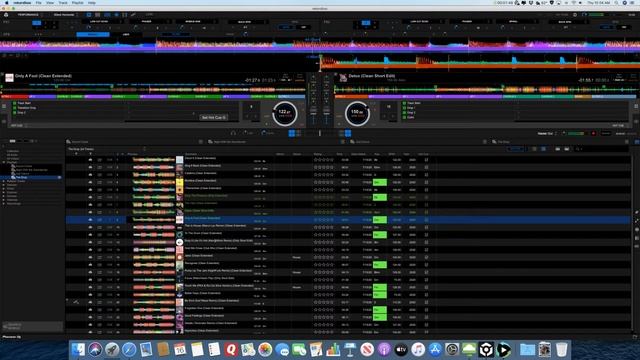Select highlighted Only A Fool track row
The height and width of the screenshot is (360, 640).
tap(348, 220)
